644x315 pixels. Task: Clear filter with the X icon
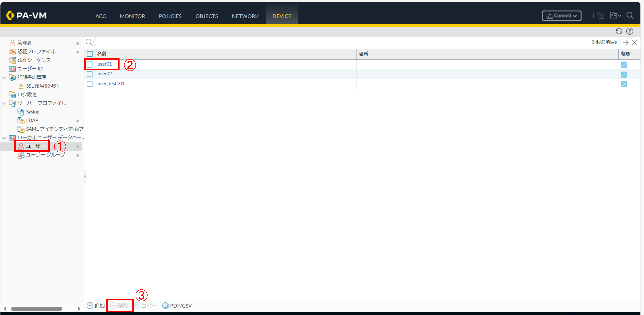pos(634,43)
